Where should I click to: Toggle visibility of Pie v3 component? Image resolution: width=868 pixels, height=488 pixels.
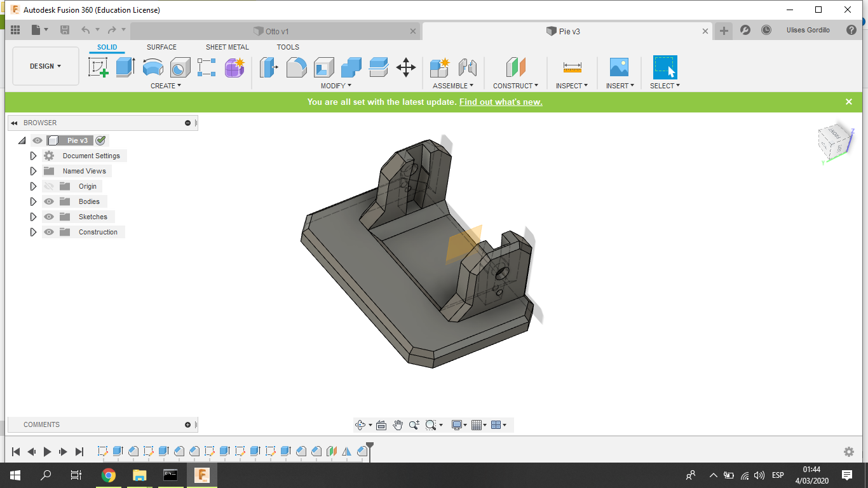click(37, 140)
